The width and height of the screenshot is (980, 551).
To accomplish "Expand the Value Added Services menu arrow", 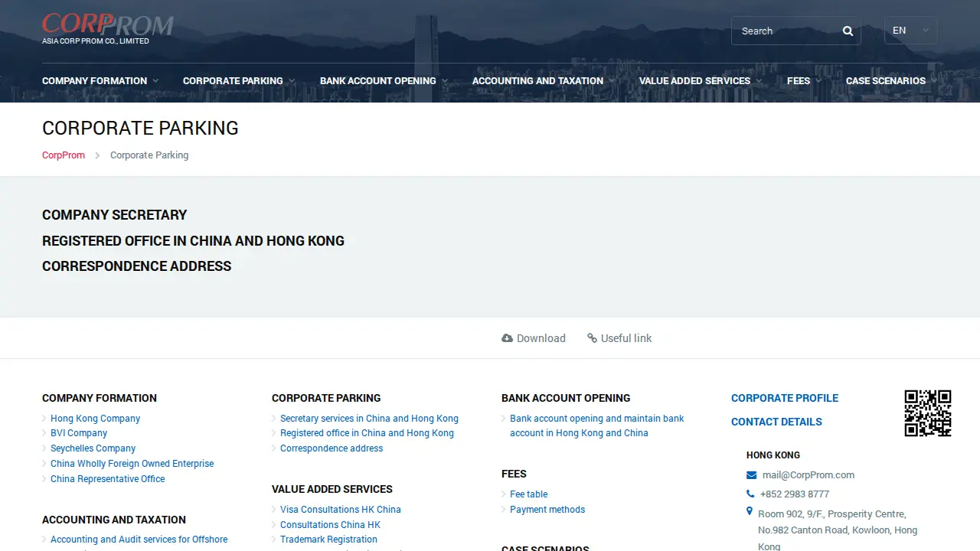I will point(759,81).
